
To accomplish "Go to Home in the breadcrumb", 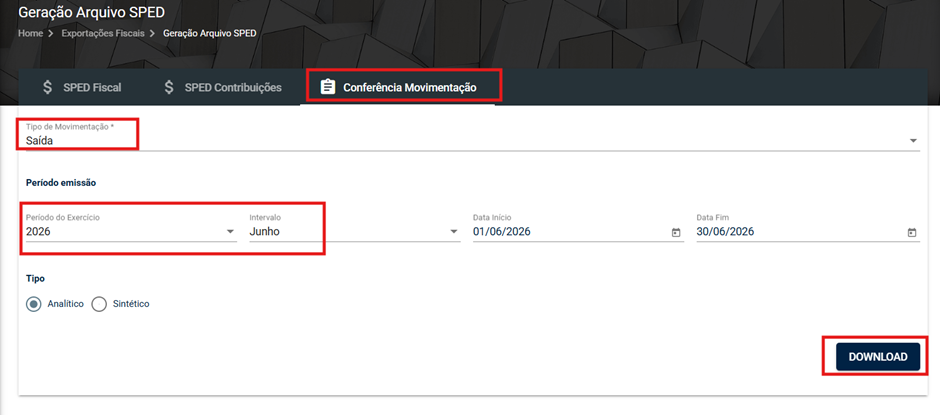I will 31,34.
